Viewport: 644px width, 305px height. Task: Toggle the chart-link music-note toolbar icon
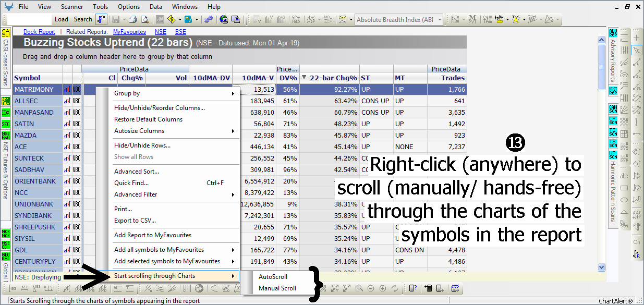[x=102, y=19]
